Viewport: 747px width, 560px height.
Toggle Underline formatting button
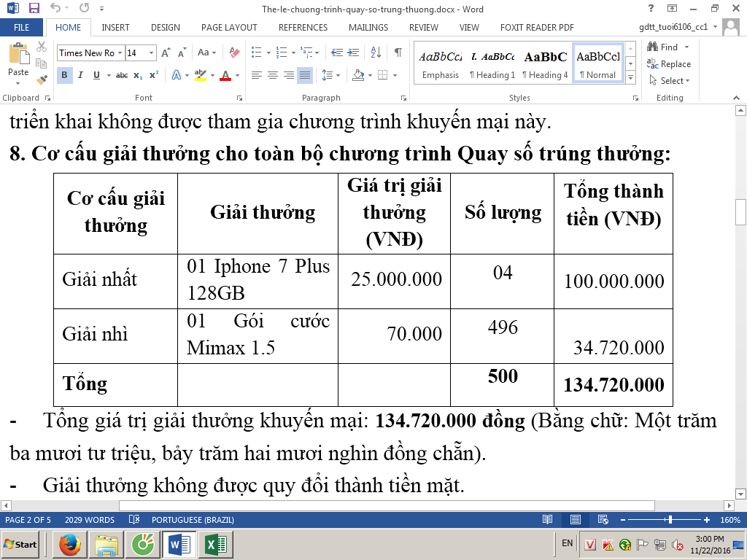tap(97, 75)
